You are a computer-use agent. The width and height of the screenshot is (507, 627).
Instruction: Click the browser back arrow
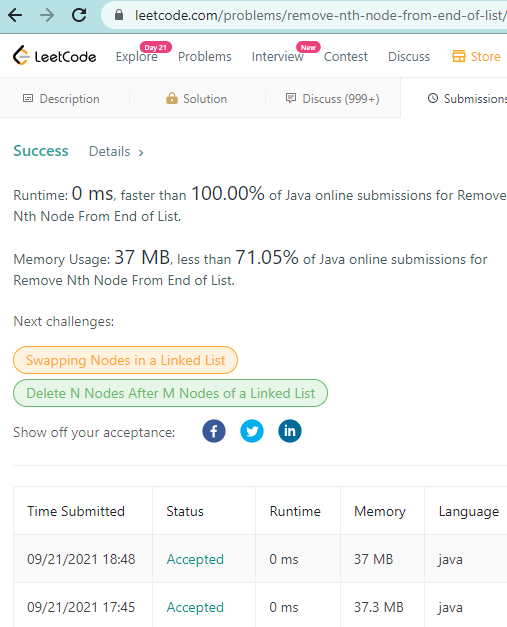point(15,15)
